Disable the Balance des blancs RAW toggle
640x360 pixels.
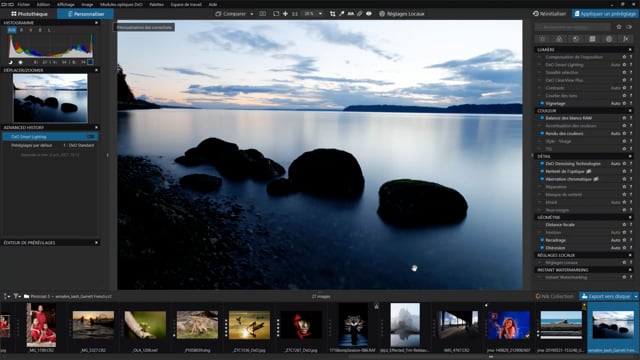pyautogui.click(x=542, y=118)
